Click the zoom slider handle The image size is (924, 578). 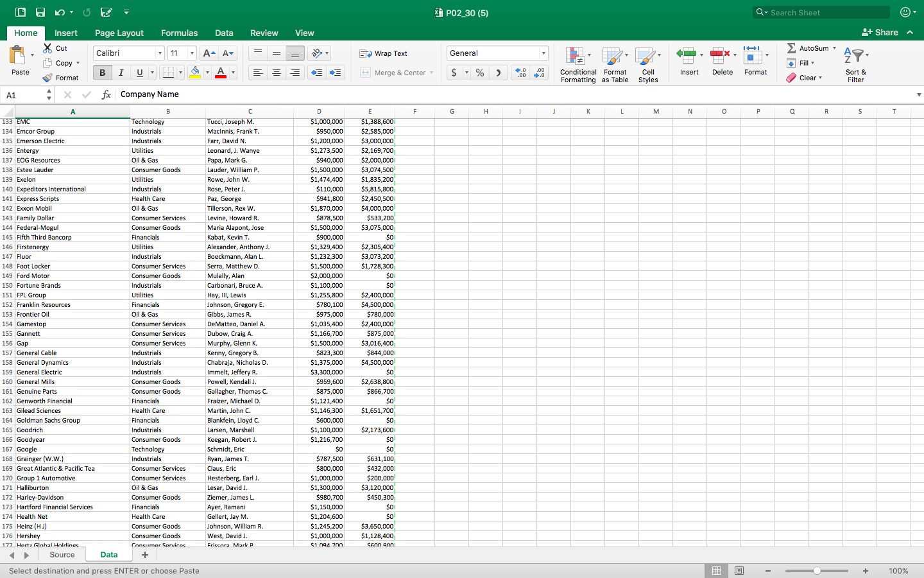tap(817, 571)
